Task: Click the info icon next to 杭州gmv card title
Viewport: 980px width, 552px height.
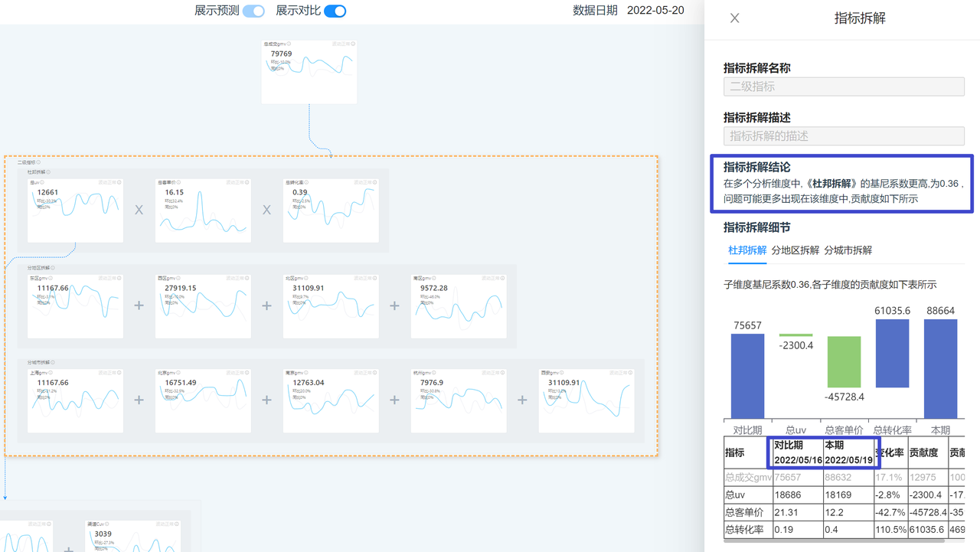Action: click(x=434, y=373)
